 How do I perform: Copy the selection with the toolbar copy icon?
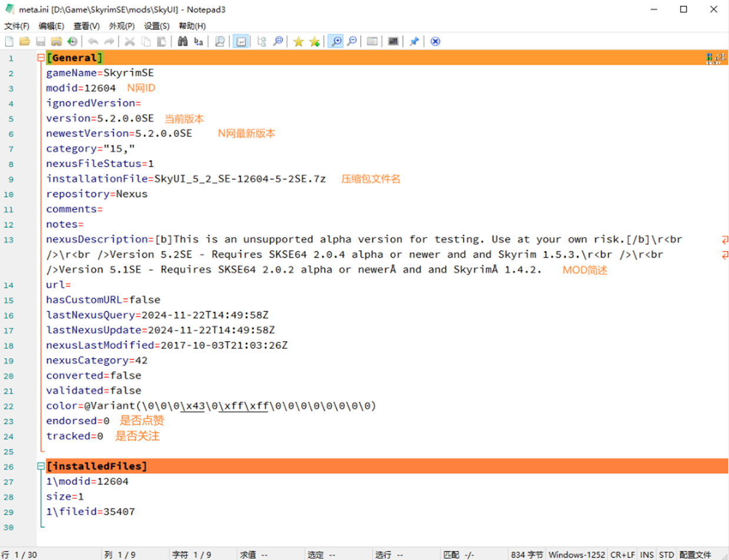(145, 41)
